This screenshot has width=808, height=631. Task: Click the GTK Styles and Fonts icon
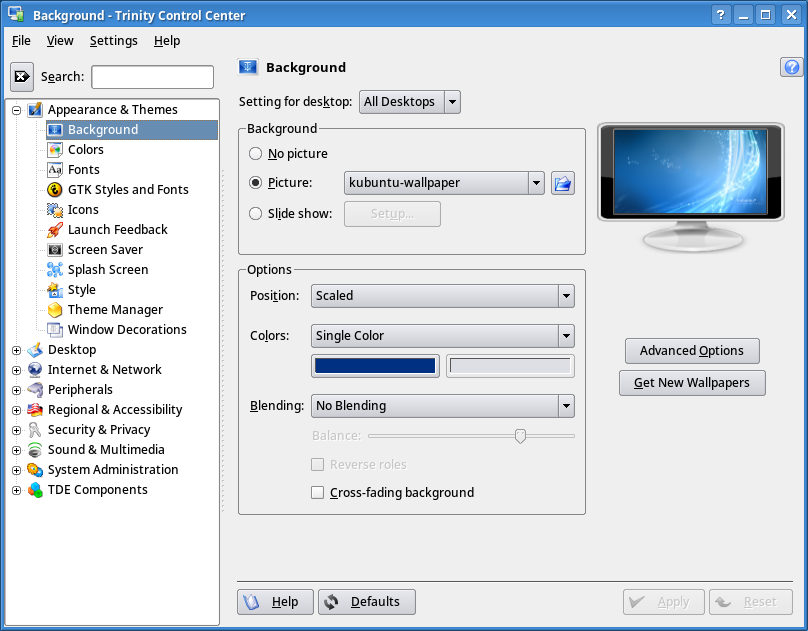[x=57, y=189]
